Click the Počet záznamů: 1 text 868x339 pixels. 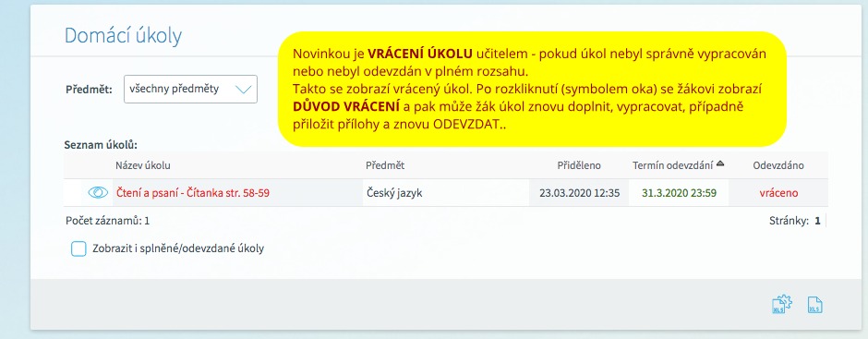click(107, 221)
